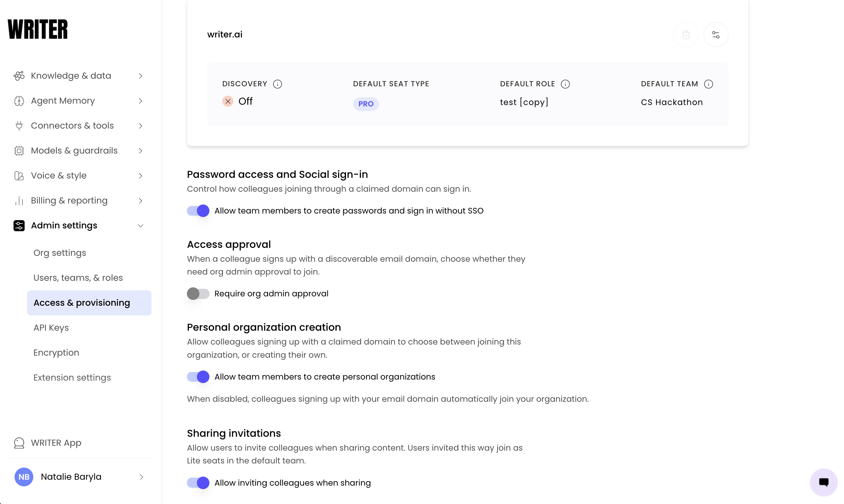
Task: Open Users, teams, & roles page
Action: click(78, 278)
